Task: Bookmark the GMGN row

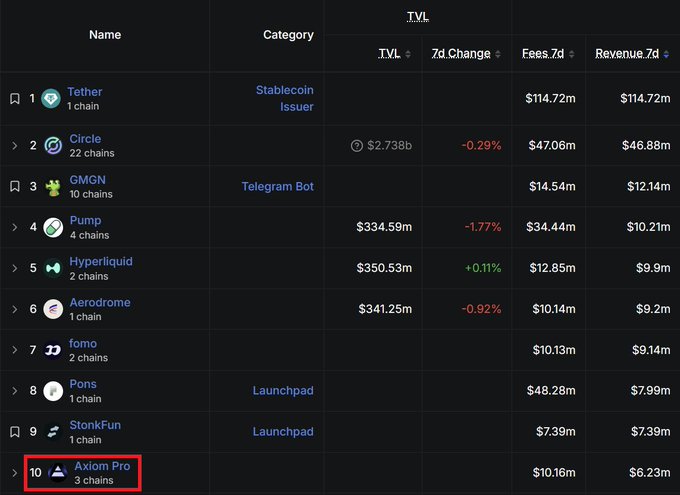Action: (x=15, y=187)
